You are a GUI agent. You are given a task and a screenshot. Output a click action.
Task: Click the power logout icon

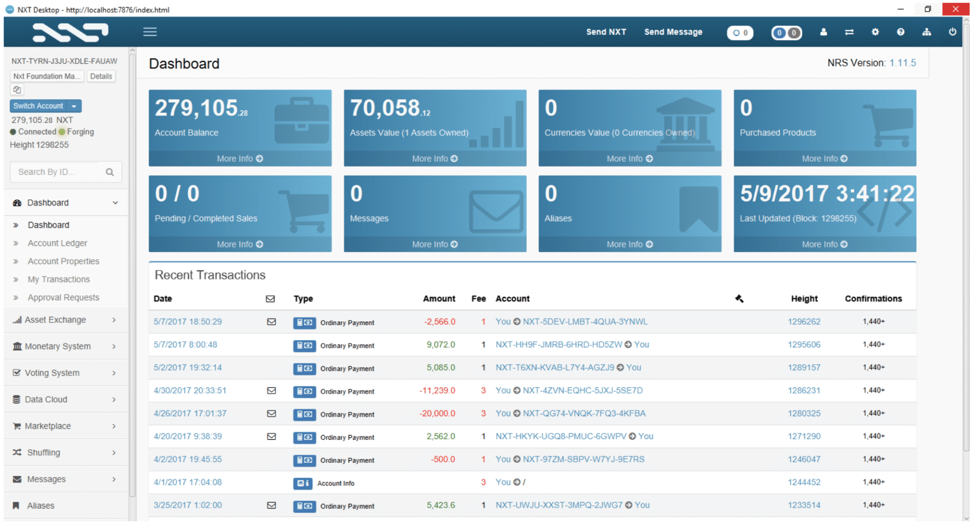pos(952,32)
